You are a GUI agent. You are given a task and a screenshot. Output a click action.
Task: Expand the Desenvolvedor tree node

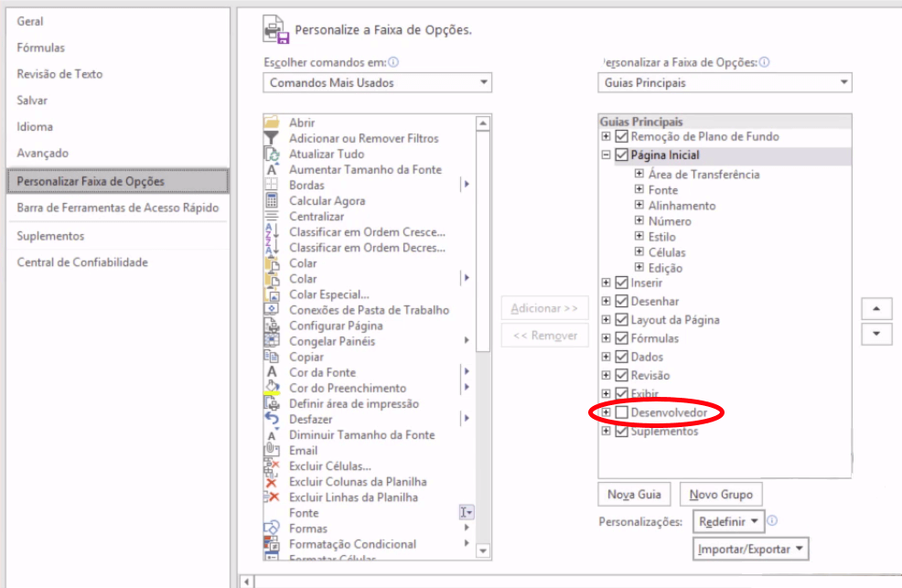(x=606, y=412)
